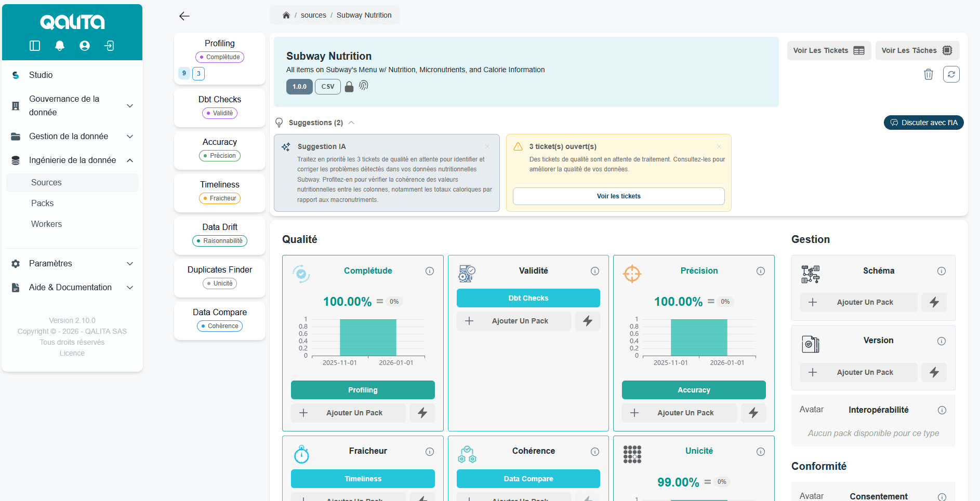
Task: Show info for Complétude card
Action: (x=430, y=271)
